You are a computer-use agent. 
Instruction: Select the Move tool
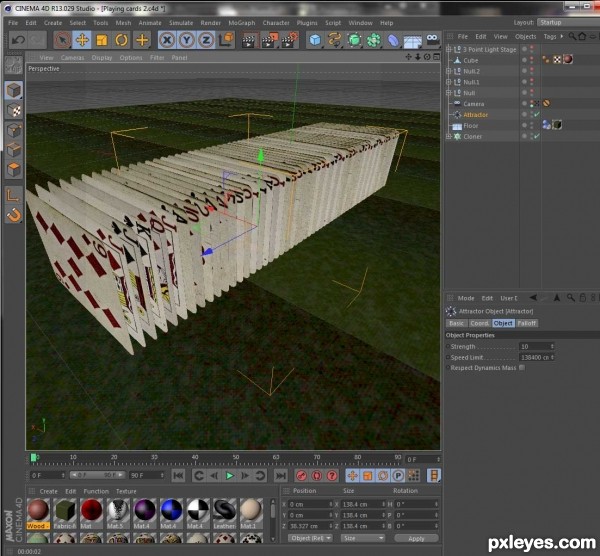tap(82, 40)
